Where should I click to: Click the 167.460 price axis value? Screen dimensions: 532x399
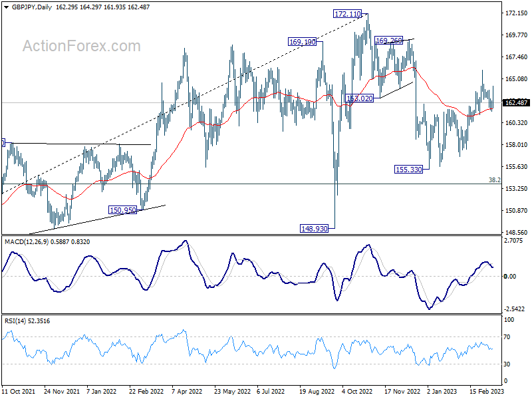[x=517, y=57]
